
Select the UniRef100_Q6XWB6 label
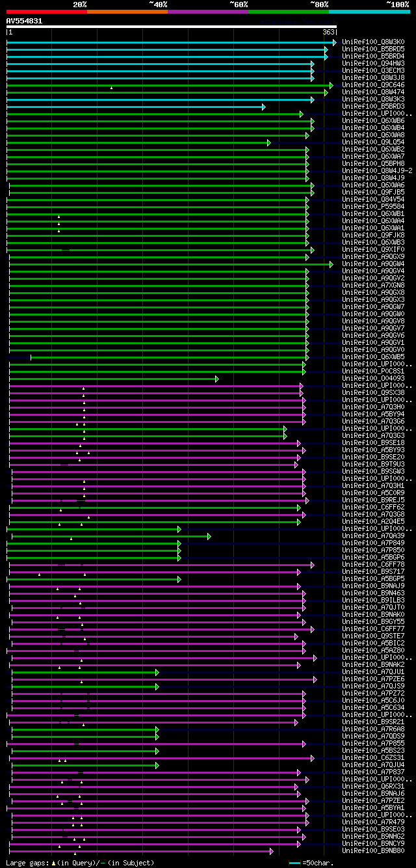[x=374, y=120]
